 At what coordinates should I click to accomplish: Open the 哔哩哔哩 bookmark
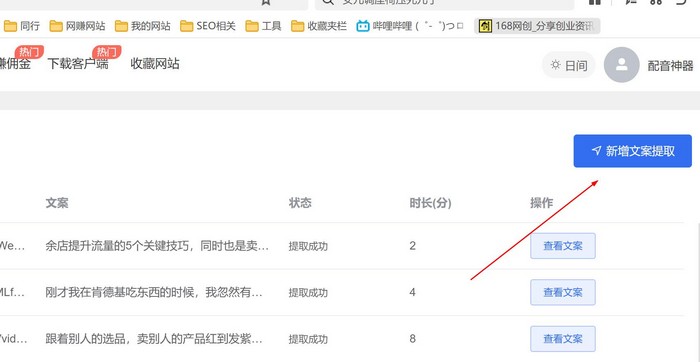411,26
